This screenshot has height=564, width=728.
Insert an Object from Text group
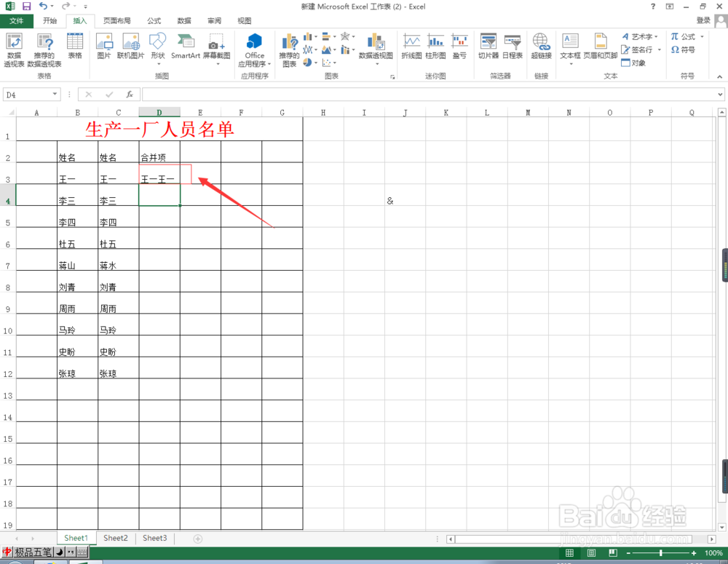[634, 63]
